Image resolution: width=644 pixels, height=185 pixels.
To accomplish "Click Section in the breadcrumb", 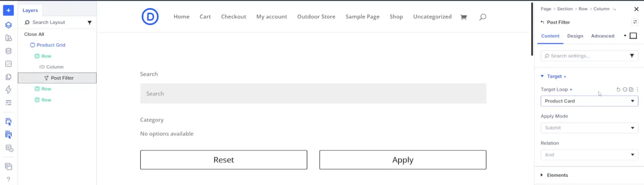I will click(x=565, y=9).
